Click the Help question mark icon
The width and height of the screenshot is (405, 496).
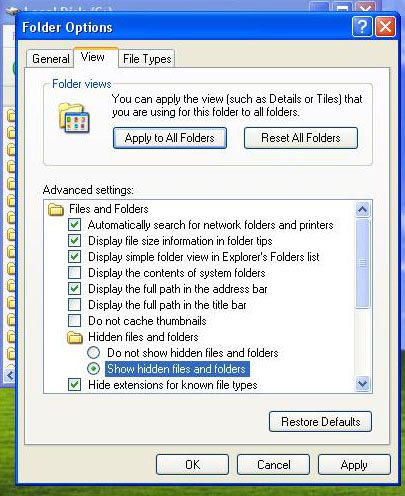pos(362,26)
